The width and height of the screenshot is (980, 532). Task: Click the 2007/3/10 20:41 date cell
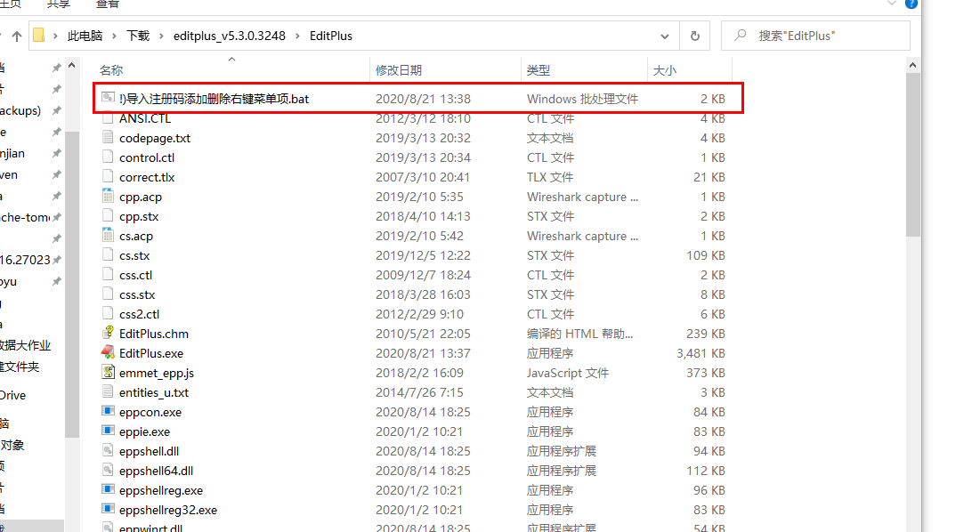tap(423, 177)
